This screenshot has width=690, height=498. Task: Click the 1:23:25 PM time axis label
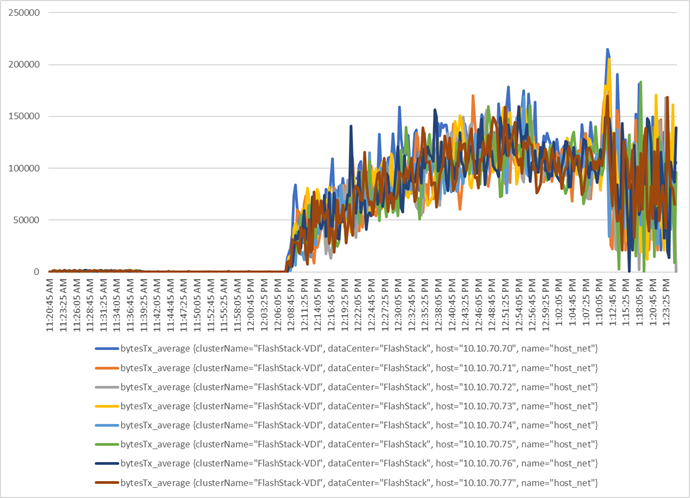click(667, 302)
